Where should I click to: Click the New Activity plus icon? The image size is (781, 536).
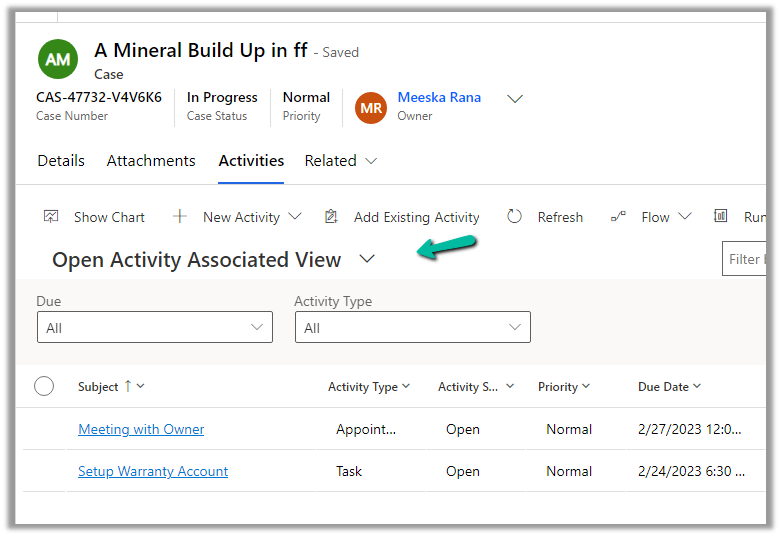180,217
